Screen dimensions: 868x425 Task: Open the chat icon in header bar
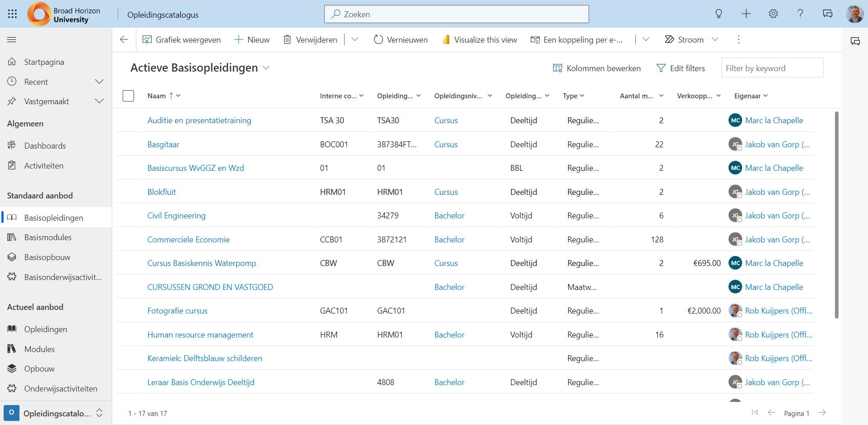click(827, 14)
